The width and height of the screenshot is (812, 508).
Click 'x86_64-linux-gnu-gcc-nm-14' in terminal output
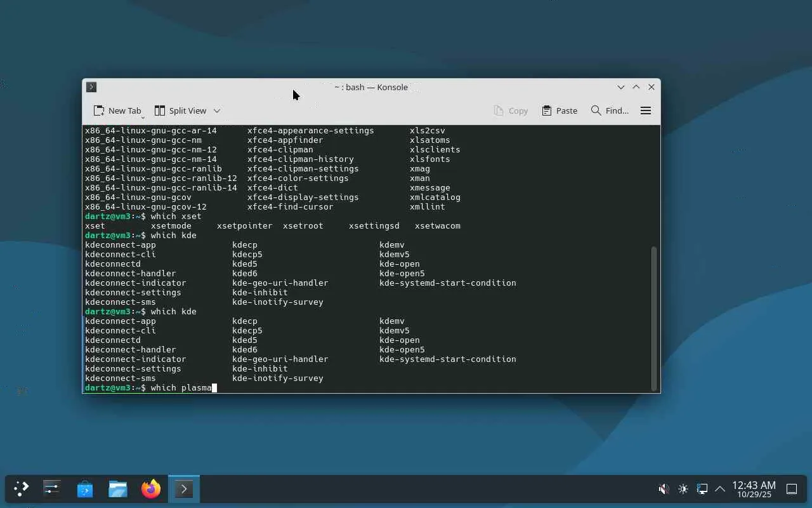point(151,159)
